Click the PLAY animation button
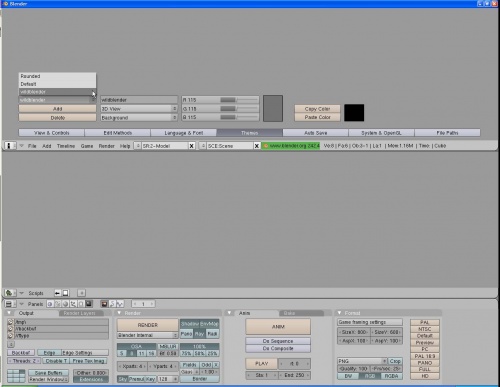Screen dimensions: 500x387 pyautogui.click(x=261, y=363)
